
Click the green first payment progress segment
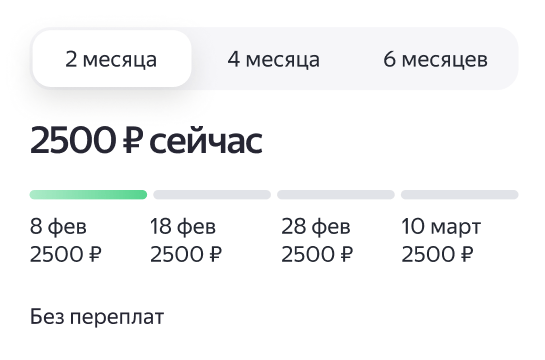(x=88, y=195)
